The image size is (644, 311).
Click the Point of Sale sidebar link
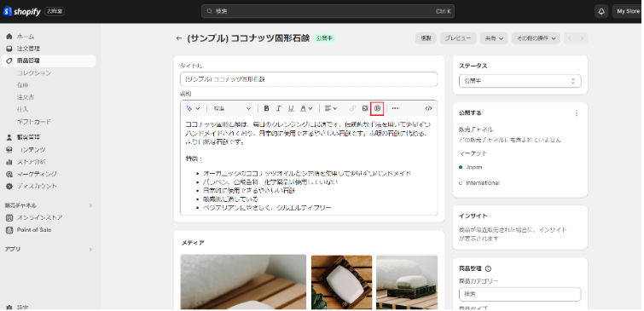pyautogui.click(x=34, y=230)
